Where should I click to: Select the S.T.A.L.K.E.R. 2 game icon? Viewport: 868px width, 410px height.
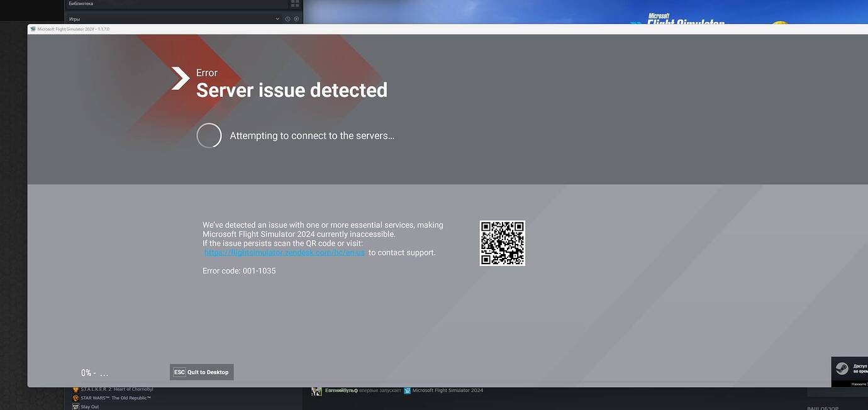tap(75, 389)
